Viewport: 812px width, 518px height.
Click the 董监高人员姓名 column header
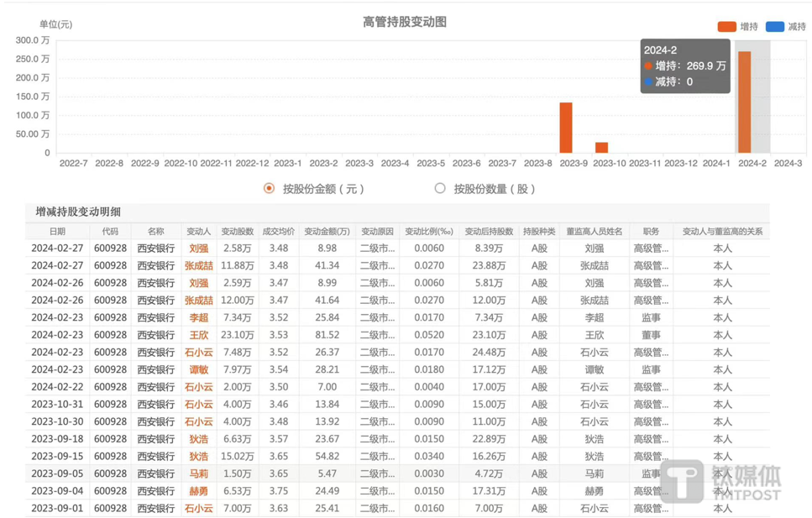tap(595, 232)
